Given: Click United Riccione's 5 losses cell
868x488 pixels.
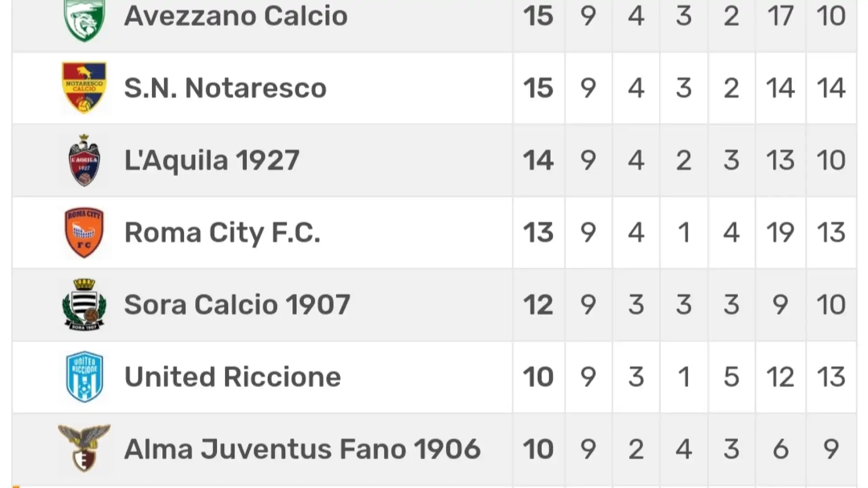Looking at the screenshot, I should pyautogui.click(x=731, y=377).
